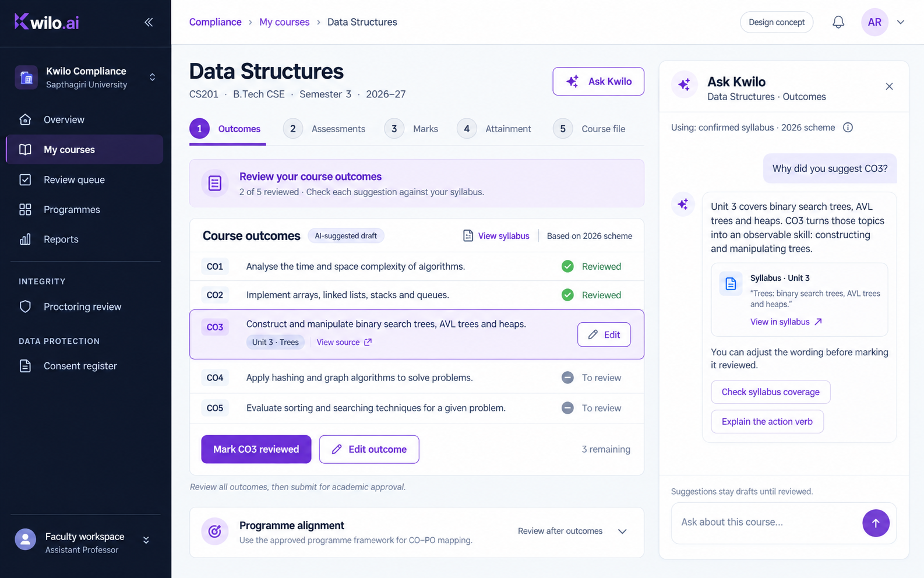Send message with the arrow button
The image size is (924, 578).
[x=876, y=523]
